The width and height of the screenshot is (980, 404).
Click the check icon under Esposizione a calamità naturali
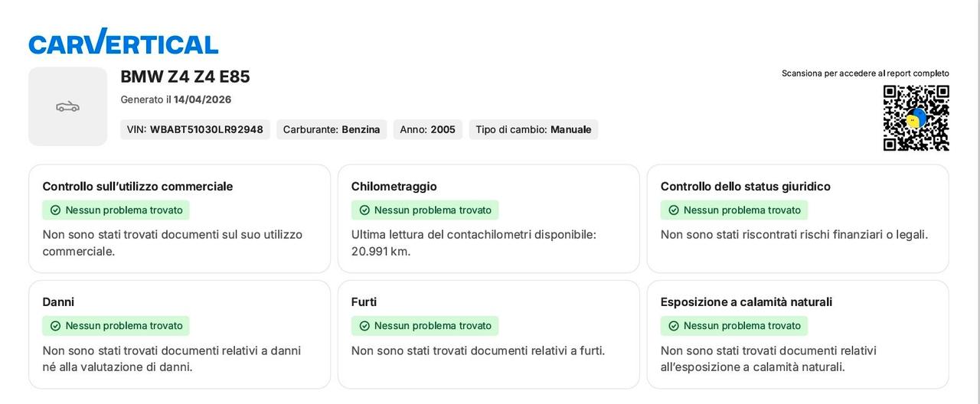point(674,326)
